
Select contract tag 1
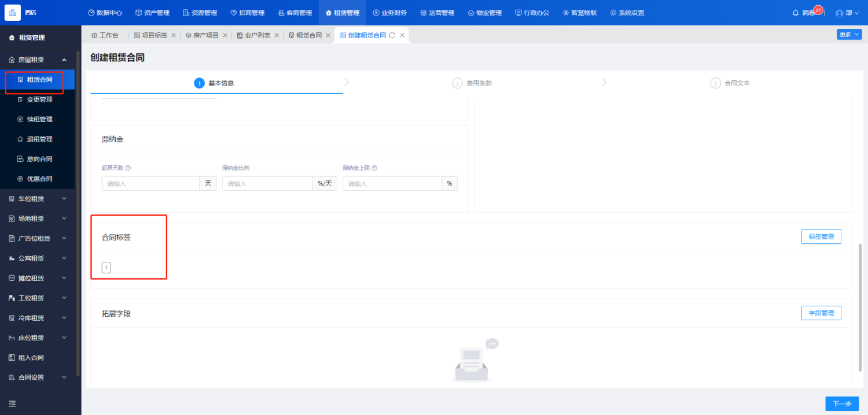[106, 268]
